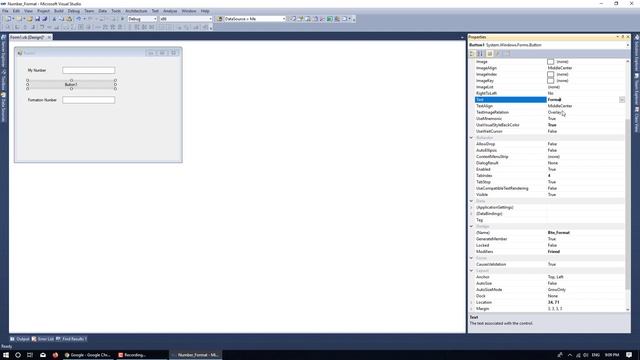This screenshot has width=640, height=360.
Task: Collapse the Behavior category
Action: (471, 138)
